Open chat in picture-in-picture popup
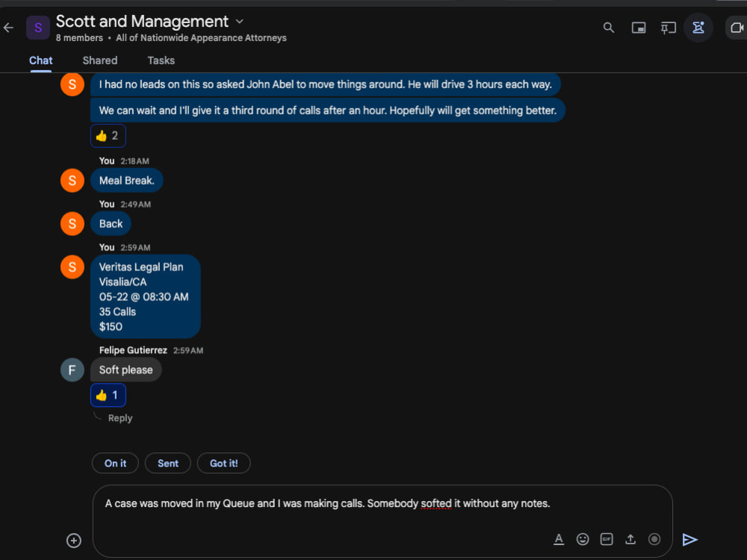747x560 pixels. tap(639, 28)
